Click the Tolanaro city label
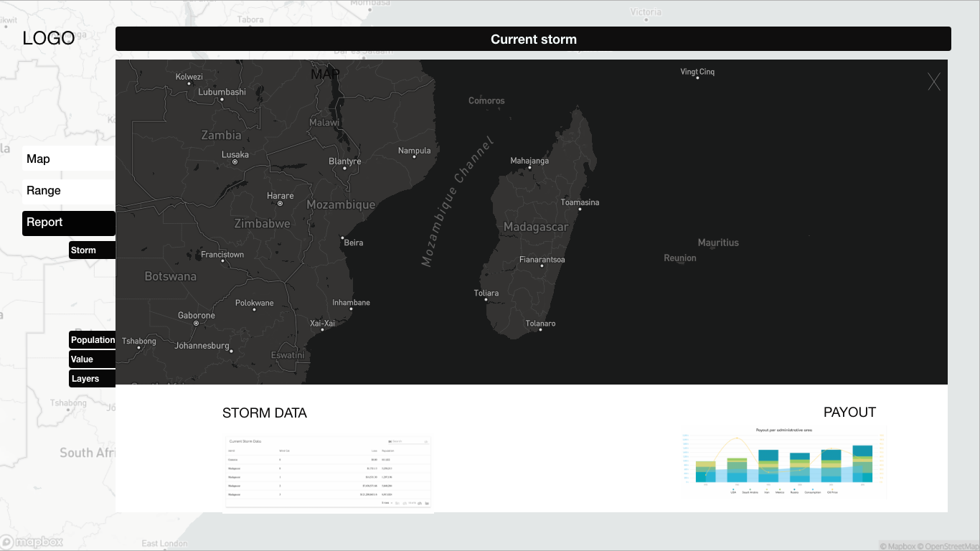 tap(541, 323)
